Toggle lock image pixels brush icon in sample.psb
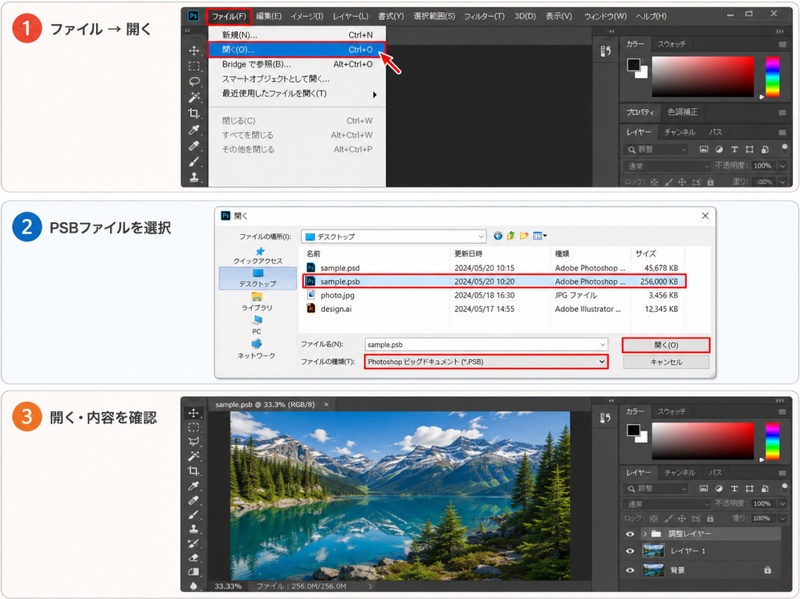The image size is (800, 599). [x=668, y=518]
